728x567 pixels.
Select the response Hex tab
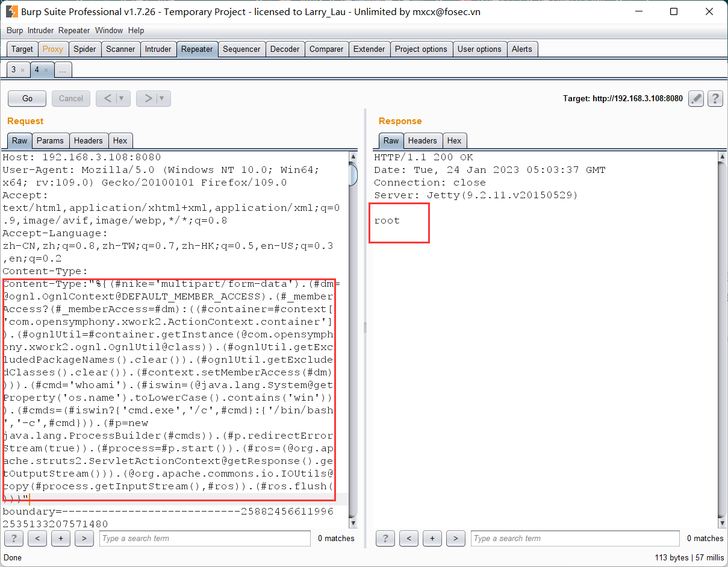tap(455, 140)
